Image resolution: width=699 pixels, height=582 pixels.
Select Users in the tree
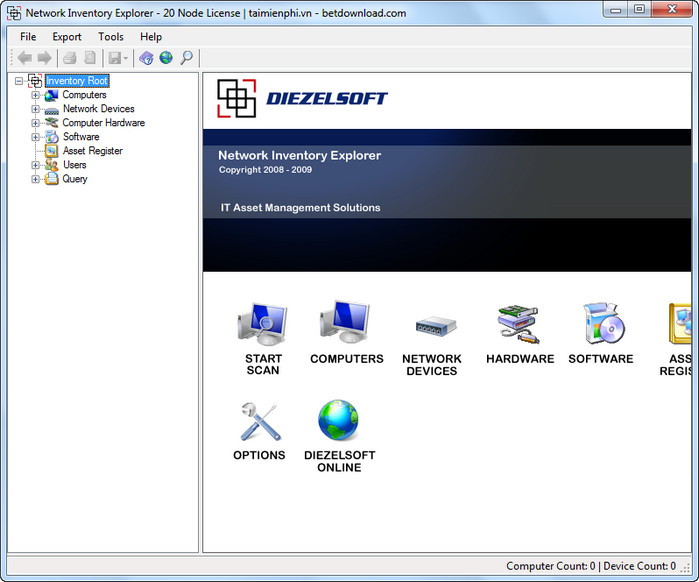74,165
